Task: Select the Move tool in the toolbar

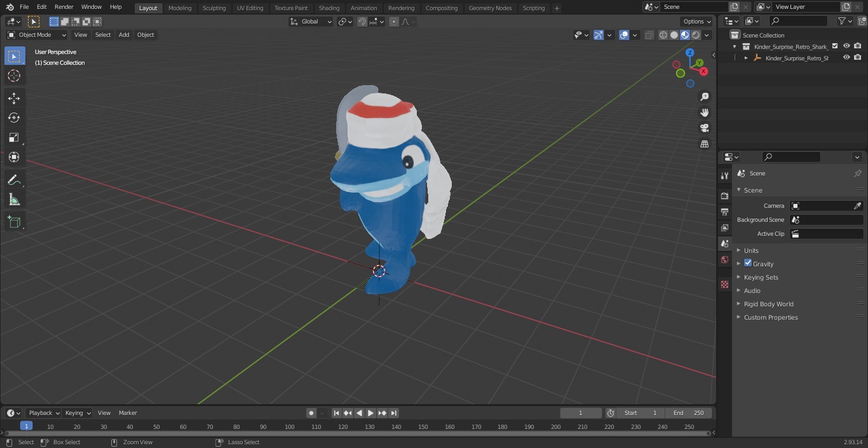Action: pos(14,98)
